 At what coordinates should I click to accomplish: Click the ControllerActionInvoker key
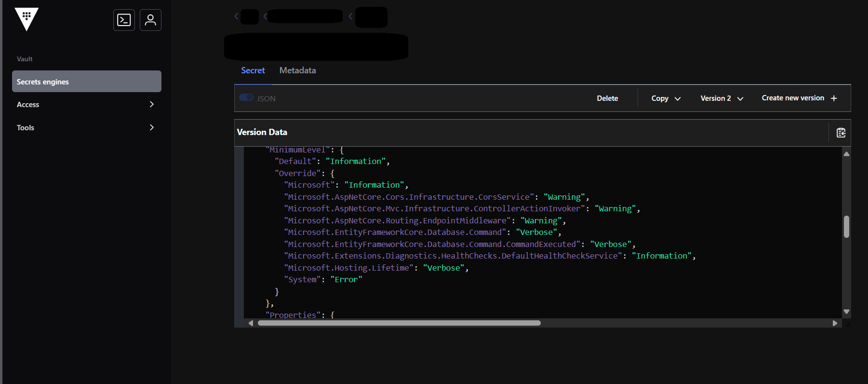434,208
